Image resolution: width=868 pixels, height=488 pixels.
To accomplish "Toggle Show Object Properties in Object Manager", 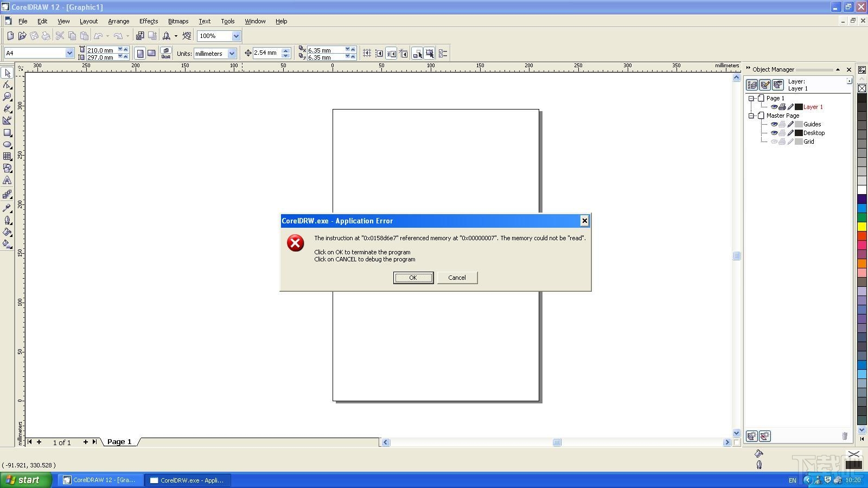I will point(752,85).
